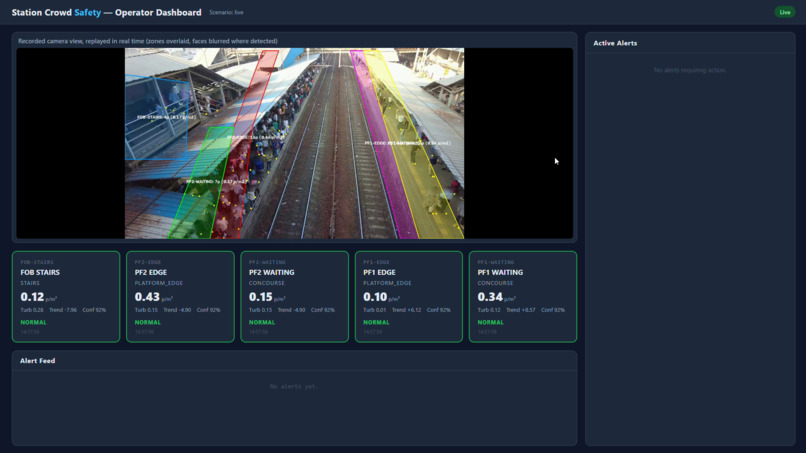Click NORMAL status on the PF1 WAITING card
This screenshot has height=453, width=806.
click(x=490, y=322)
